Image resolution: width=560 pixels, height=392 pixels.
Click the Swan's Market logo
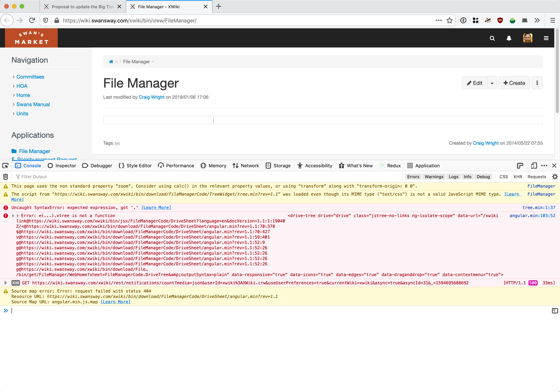(31, 38)
